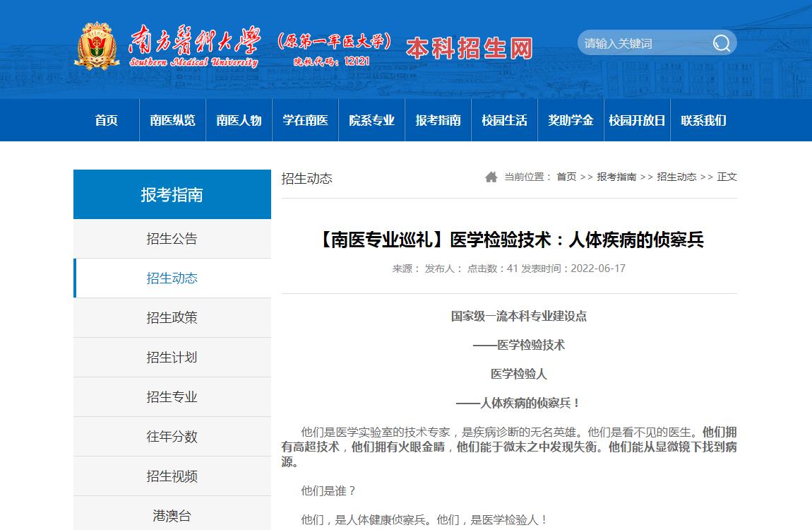This screenshot has width=812, height=530.
Task: Click the home icon in breadcrumb
Action: coord(491,177)
